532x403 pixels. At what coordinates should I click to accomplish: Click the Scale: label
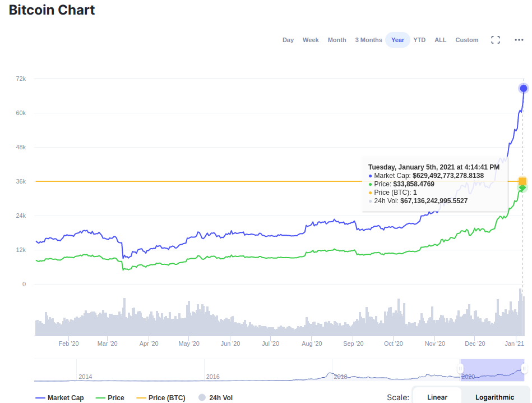398,397
